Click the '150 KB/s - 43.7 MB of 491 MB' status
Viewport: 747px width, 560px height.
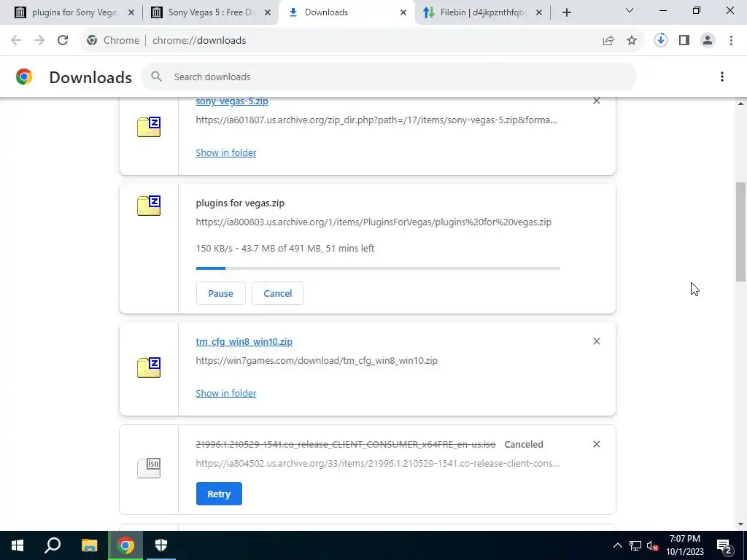point(285,248)
